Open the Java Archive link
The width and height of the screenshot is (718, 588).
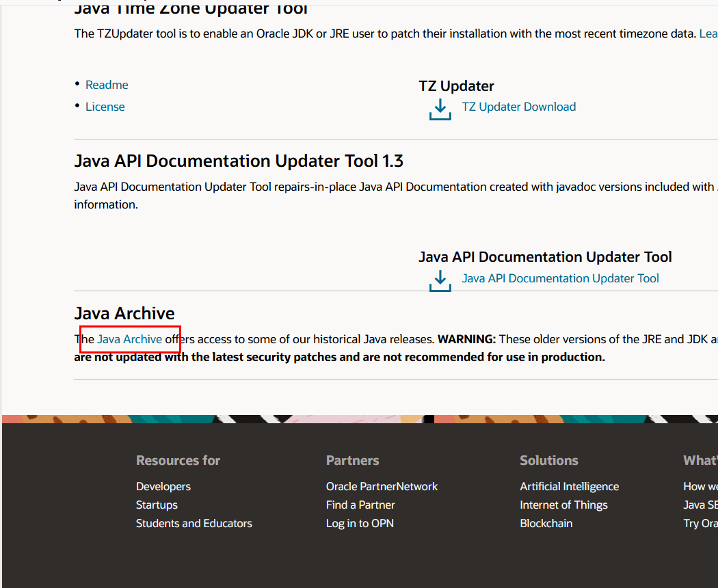pyautogui.click(x=130, y=339)
